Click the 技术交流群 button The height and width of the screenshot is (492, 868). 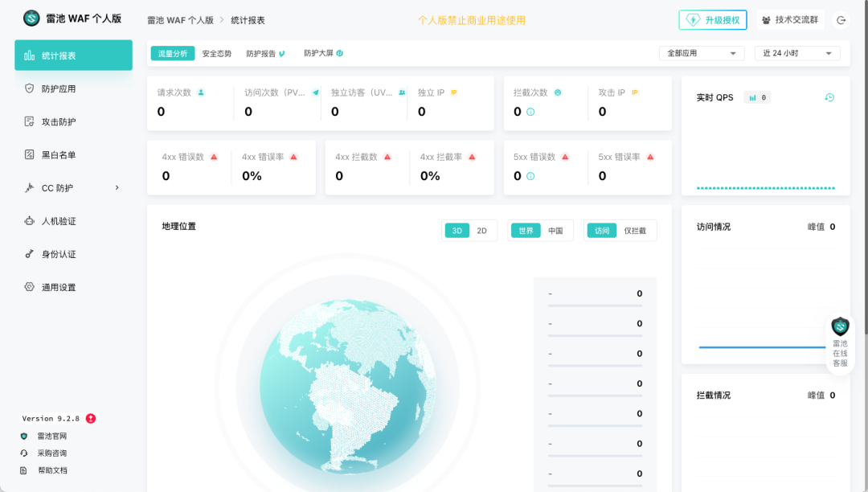(x=791, y=20)
